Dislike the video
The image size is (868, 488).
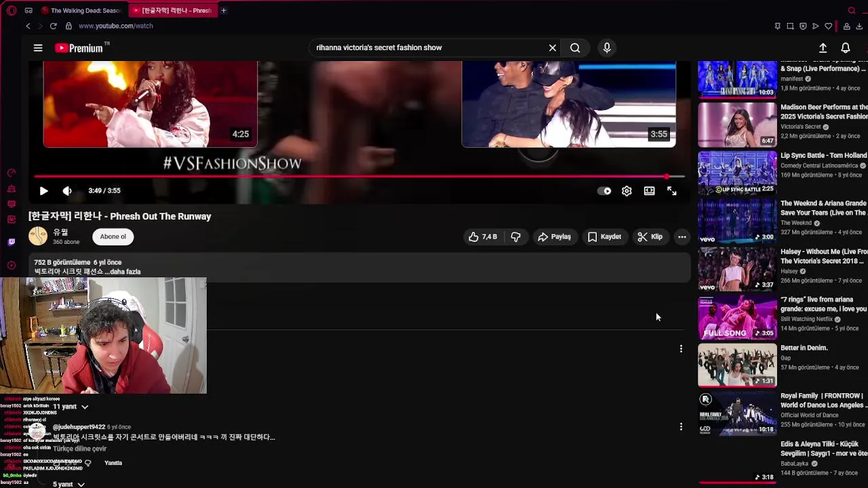[x=516, y=237]
